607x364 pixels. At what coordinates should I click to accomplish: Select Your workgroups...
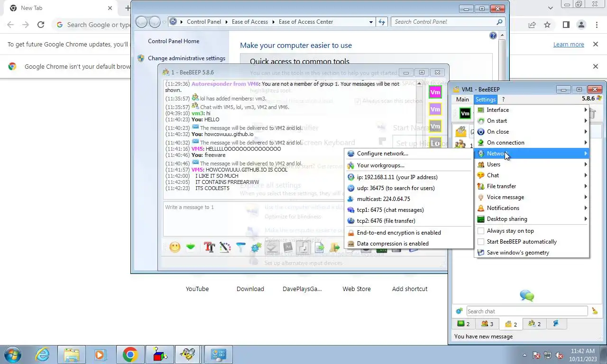[x=409, y=165]
